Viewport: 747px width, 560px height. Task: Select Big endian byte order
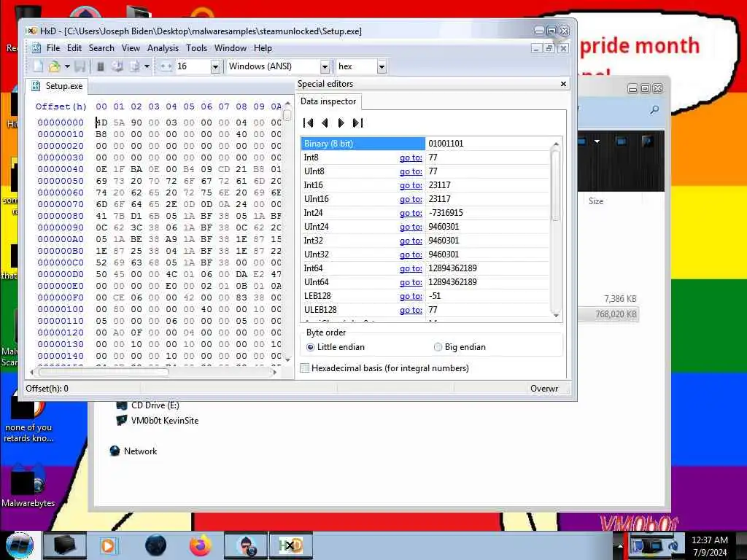pyautogui.click(x=460, y=347)
